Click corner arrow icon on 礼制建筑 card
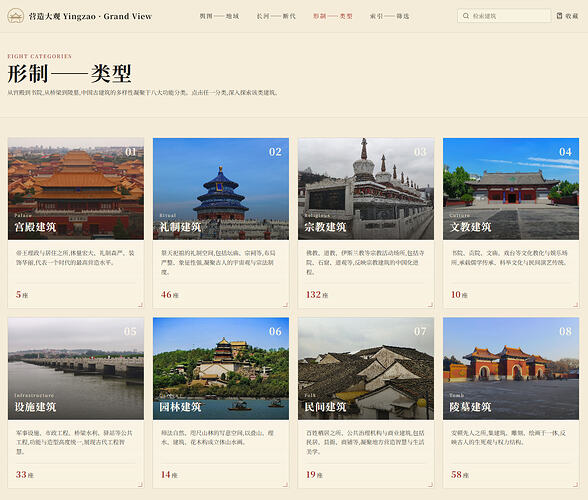588x500 pixels. tap(285, 305)
